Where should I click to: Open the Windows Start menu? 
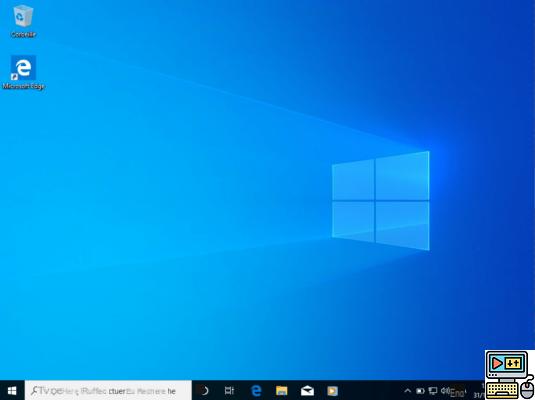(12, 390)
